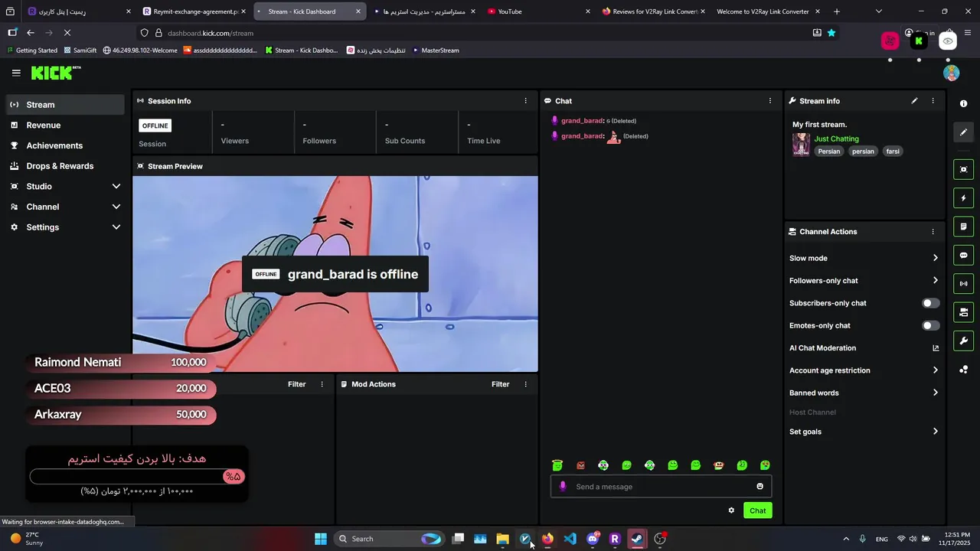
Task: Open Banned words settings
Action: [864, 393]
